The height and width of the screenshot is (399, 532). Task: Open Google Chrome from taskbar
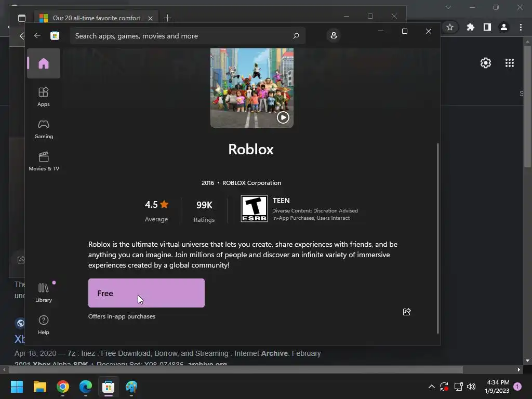pyautogui.click(x=63, y=387)
